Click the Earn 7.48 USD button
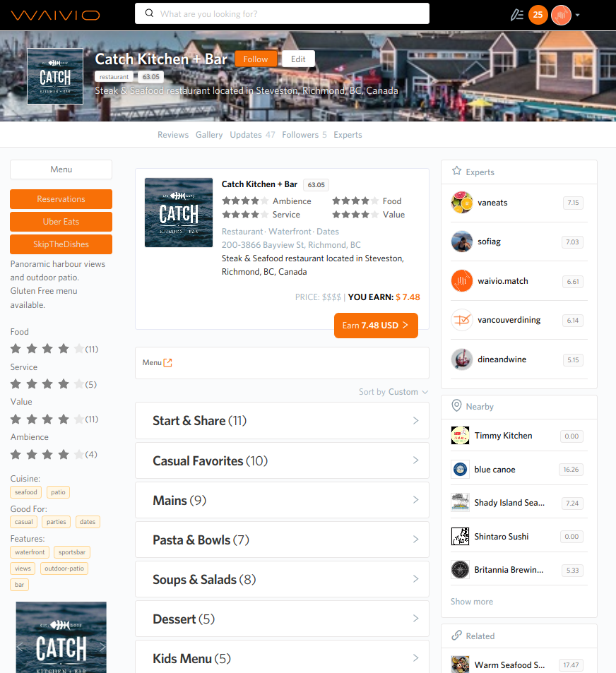 (x=376, y=326)
